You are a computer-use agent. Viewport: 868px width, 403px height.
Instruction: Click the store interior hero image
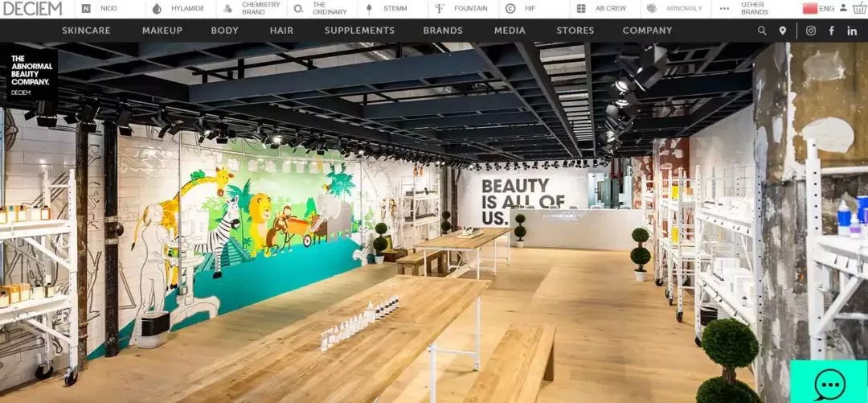coord(434,222)
